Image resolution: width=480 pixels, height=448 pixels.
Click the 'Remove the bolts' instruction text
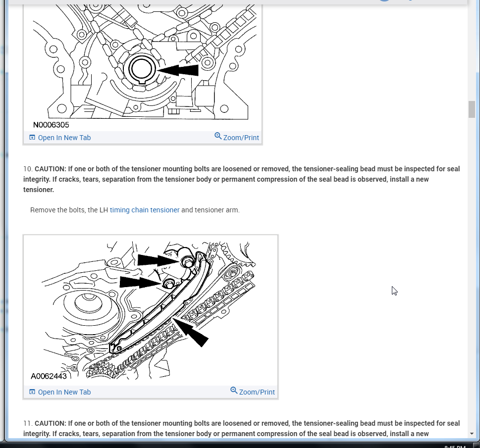[x=135, y=210]
